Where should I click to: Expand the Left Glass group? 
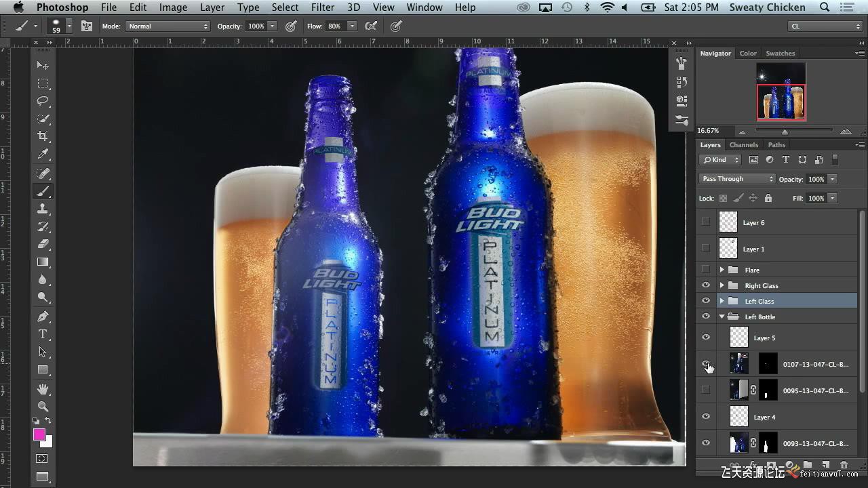(722, 301)
